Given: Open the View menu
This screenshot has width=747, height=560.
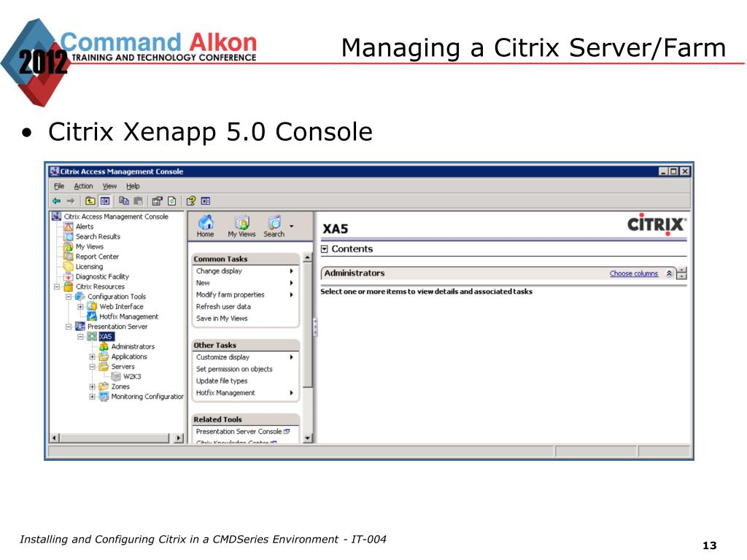Looking at the screenshot, I should pyautogui.click(x=109, y=186).
